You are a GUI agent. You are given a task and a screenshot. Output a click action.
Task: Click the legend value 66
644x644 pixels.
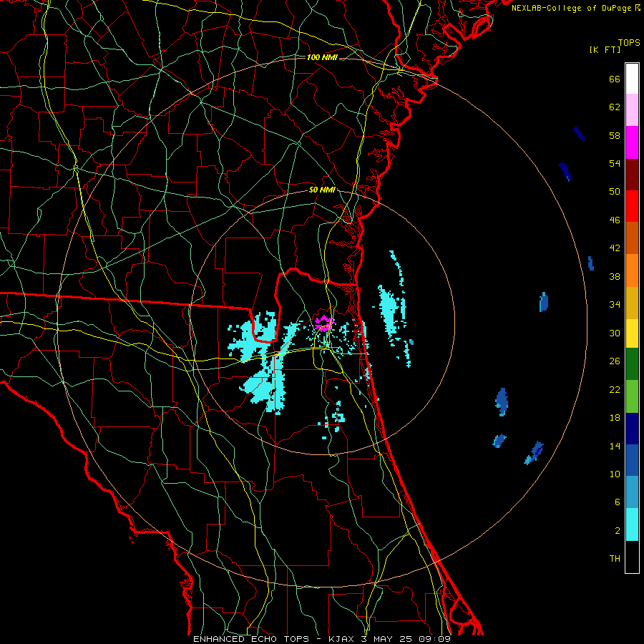615,79
